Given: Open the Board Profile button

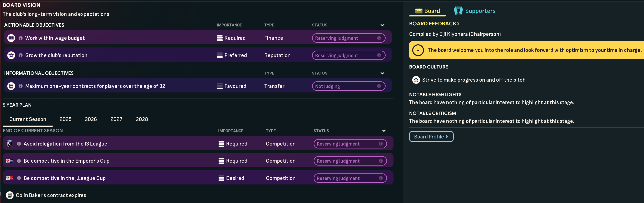Looking at the screenshot, I should [431, 137].
